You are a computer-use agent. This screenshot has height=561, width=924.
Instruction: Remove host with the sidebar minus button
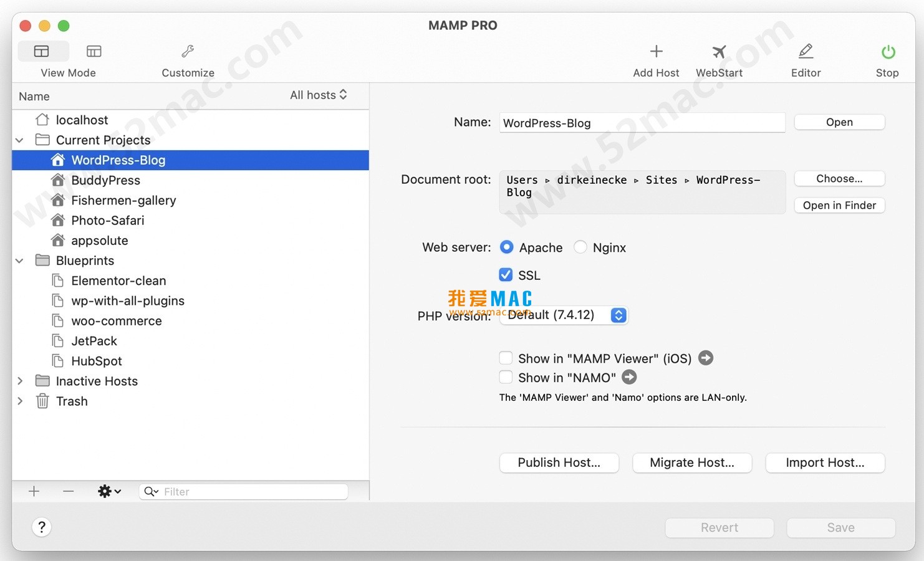pos(69,491)
